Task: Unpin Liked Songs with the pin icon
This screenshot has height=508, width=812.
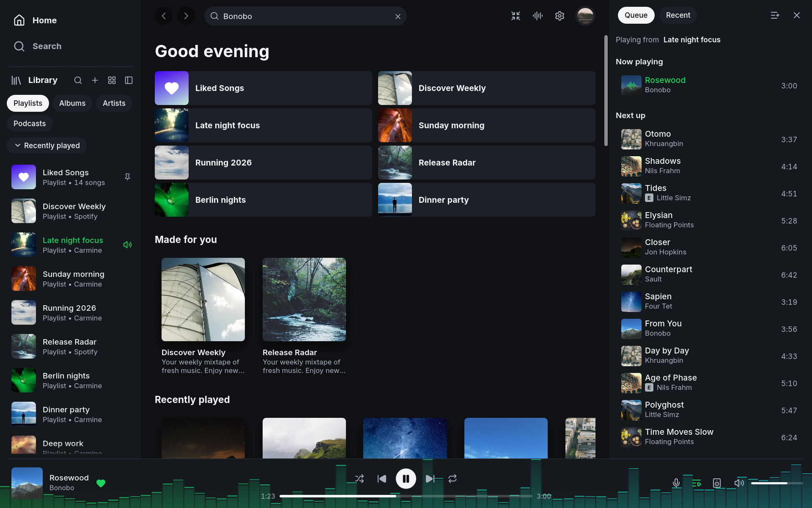Action: [x=127, y=177]
